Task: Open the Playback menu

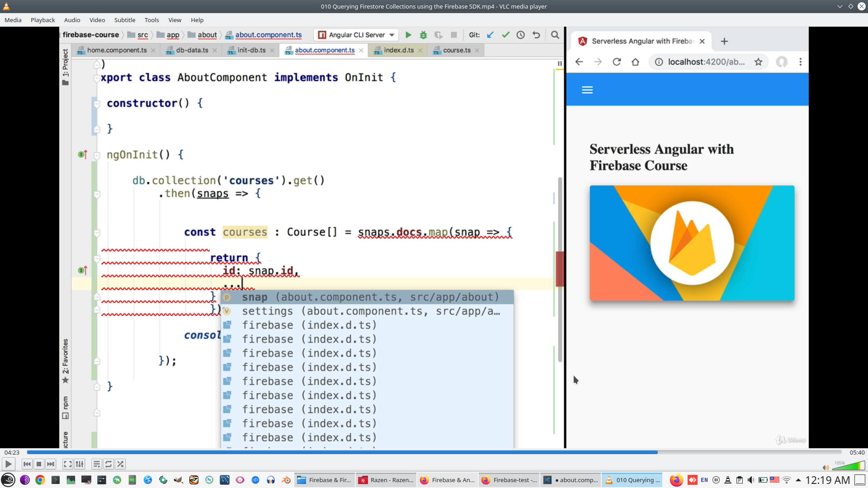Action: pyautogui.click(x=42, y=20)
